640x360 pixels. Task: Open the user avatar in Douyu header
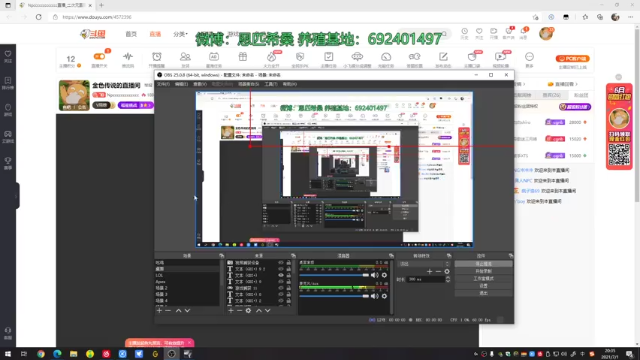click(x=546, y=33)
